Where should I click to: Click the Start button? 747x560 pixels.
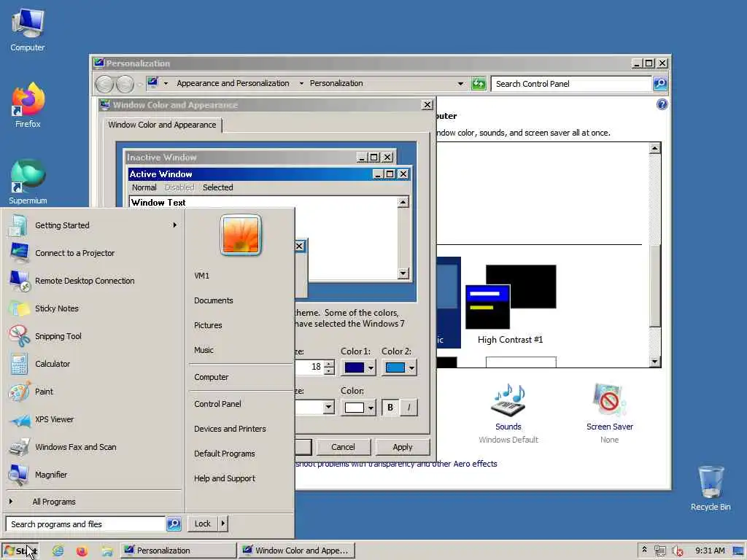pyautogui.click(x=20, y=551)
